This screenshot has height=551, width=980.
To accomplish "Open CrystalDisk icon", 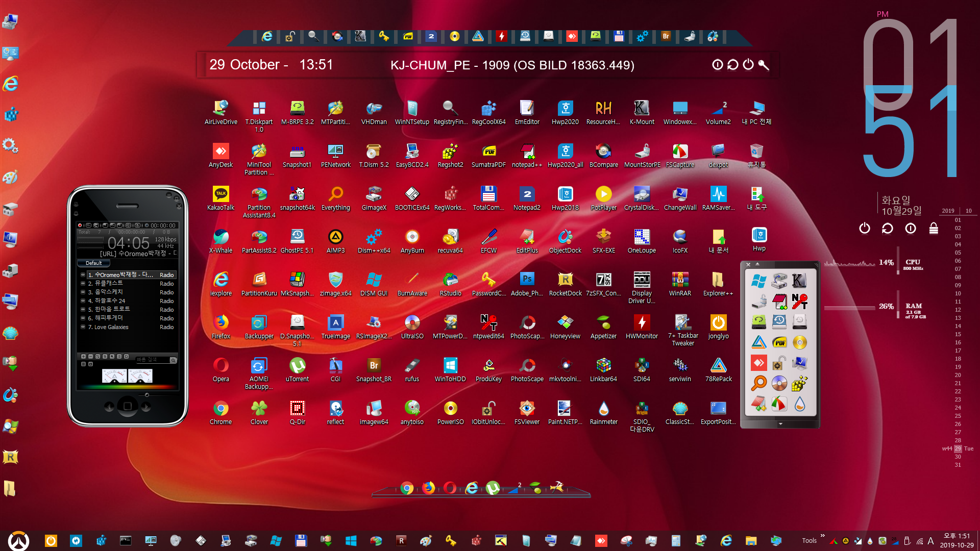I will 642,198.
